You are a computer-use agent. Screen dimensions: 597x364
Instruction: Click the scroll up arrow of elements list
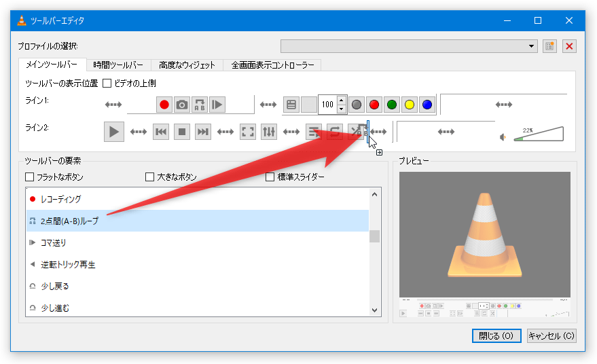[x=375, y=194]
